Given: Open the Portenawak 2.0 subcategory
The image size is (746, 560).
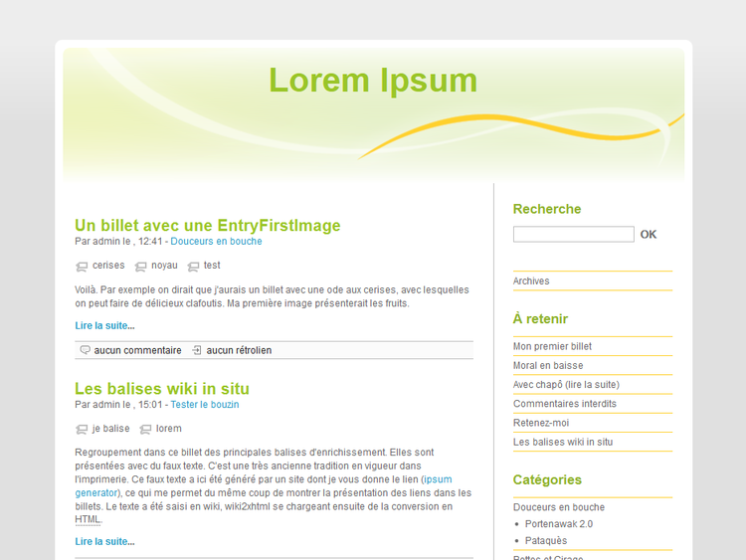Looking at the screenshot, I should click(x=559, y=524).
